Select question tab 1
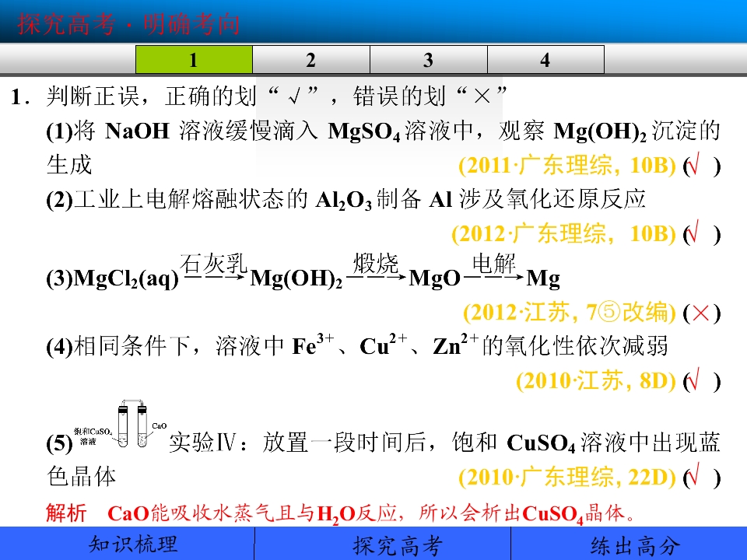 click(194, 60)
